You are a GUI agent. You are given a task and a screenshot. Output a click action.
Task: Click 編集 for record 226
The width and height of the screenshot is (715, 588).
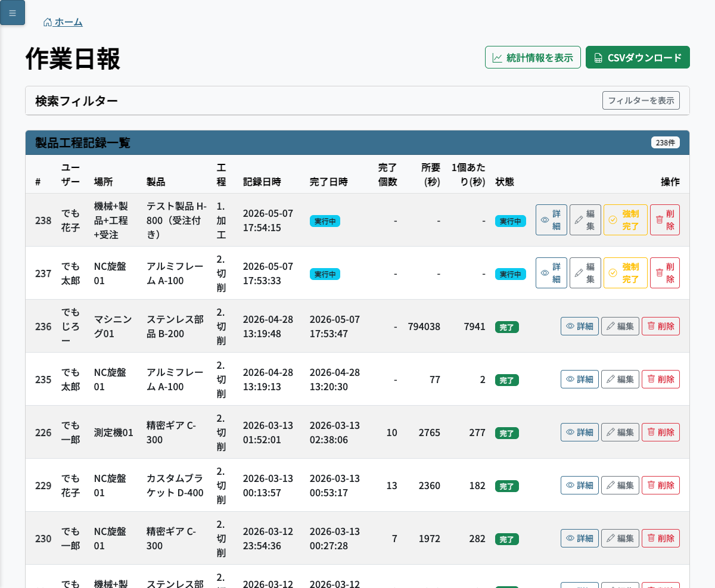(620, 432)
